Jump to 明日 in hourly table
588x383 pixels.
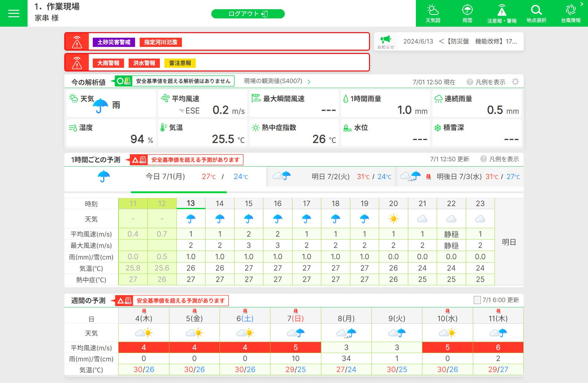pos(509,242)
